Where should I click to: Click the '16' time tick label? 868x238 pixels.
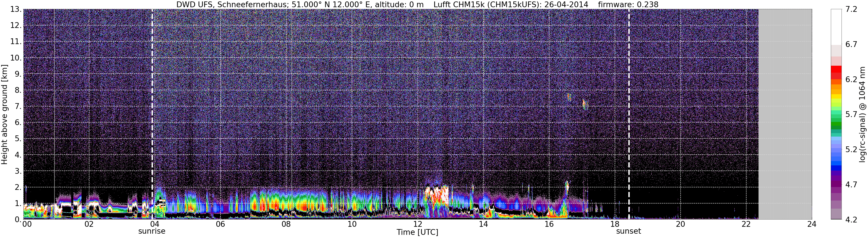[x=549, y=224]
